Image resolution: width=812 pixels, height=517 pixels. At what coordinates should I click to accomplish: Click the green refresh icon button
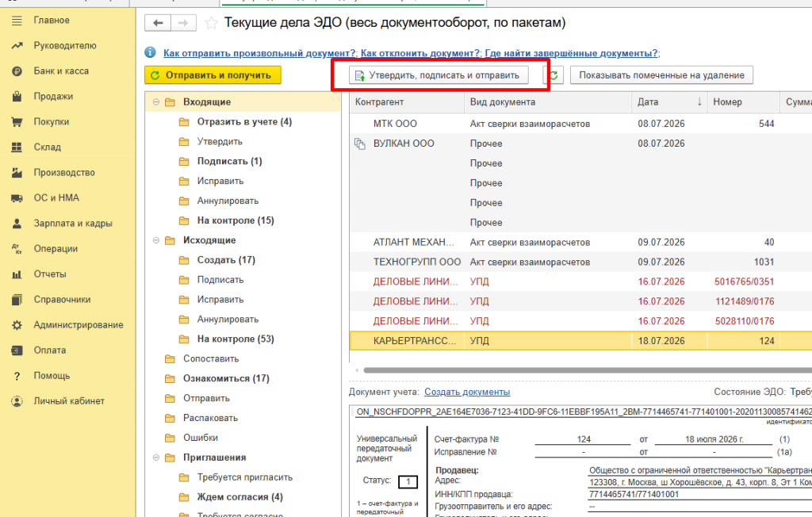point(553,75)
